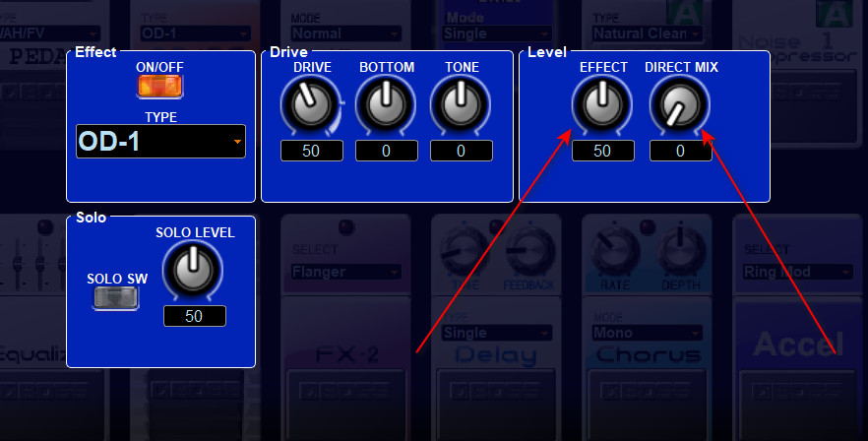868x441 pixels.
Task: Toggle the orange Effect ON/OFF switch
Action: click(x=160, y=87)
